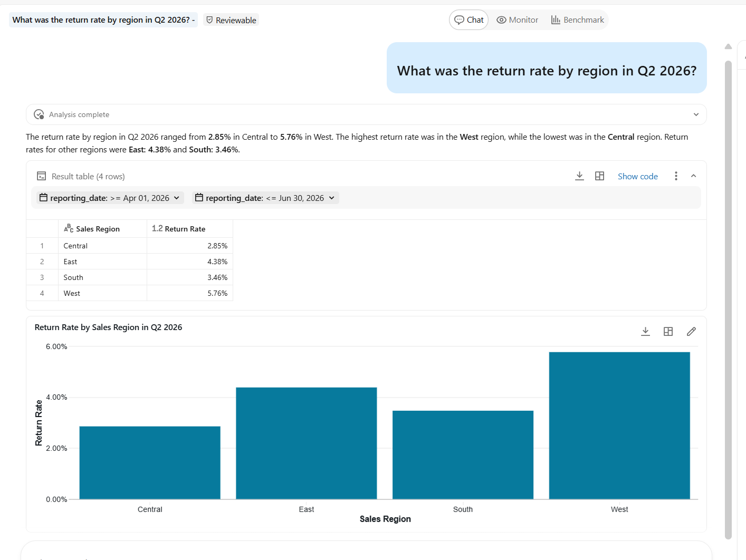Click the Result table icon
Screen dimensions: 746x560
click(x=41, y=176)
